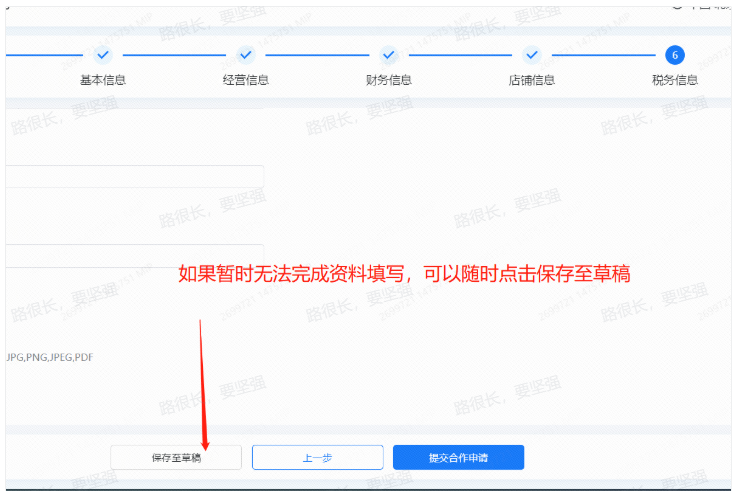
Task: Click the checkmark icon above 基本信息
Action: (x=103, y=55)
